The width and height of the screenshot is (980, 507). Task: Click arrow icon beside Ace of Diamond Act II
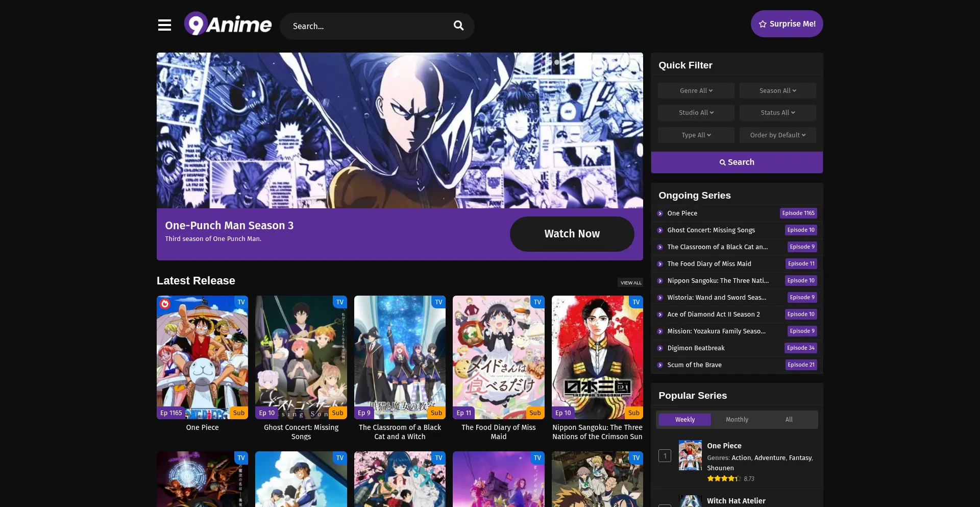coord(660,315)
